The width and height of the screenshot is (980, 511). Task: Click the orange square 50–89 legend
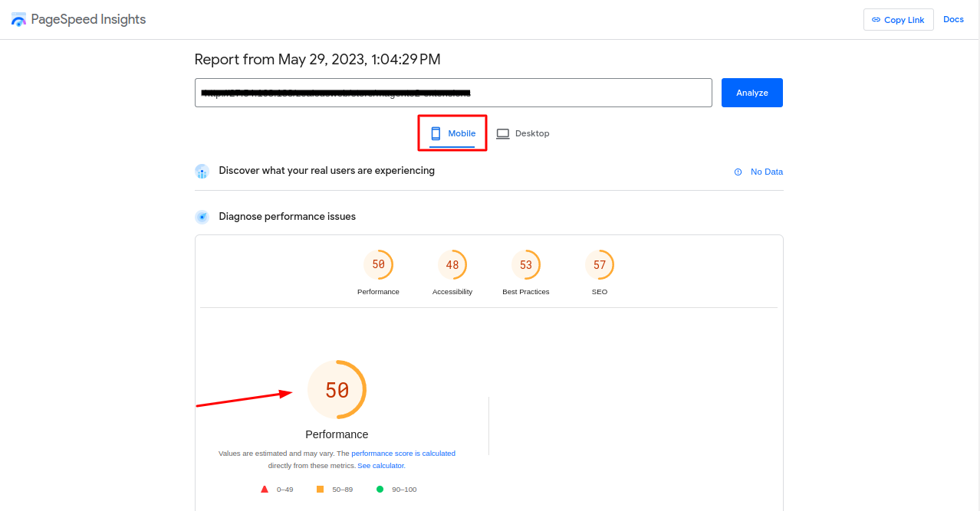coord(320,489)
